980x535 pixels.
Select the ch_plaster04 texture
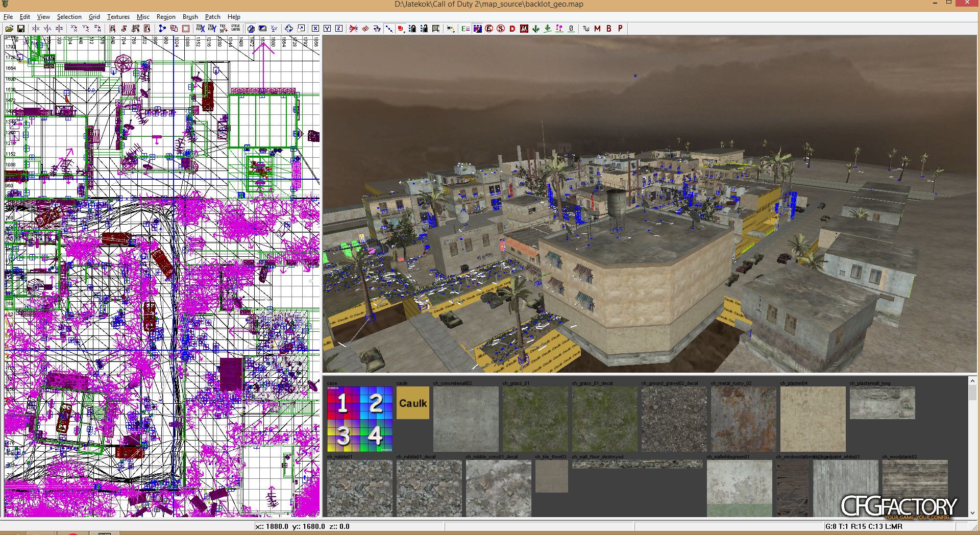coord(813,419)
